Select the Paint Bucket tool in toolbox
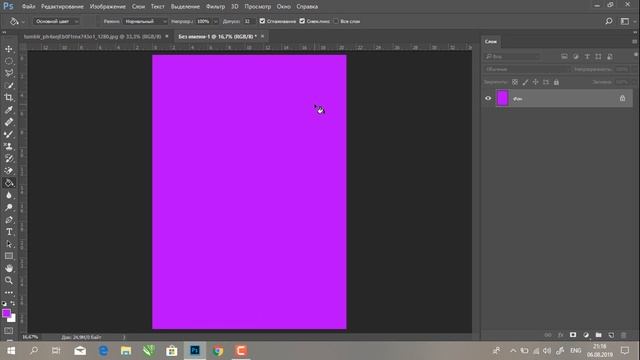 [x=9, y=183]
